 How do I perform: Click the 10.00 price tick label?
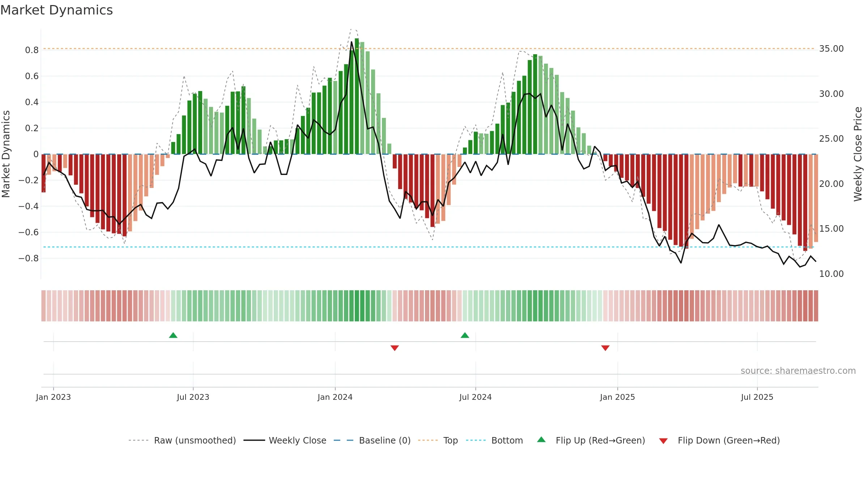pos(831,274)
